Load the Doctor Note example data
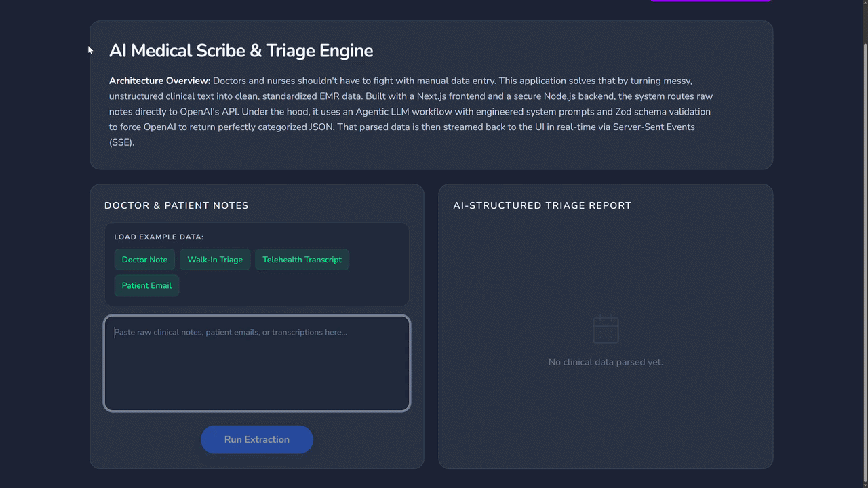The image size is (868, 488). (144, 259)
